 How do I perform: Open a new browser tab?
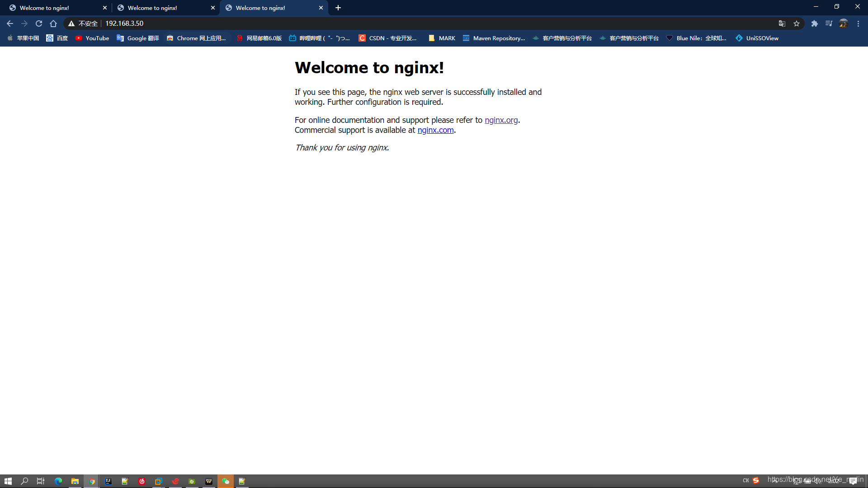[338, 8]
